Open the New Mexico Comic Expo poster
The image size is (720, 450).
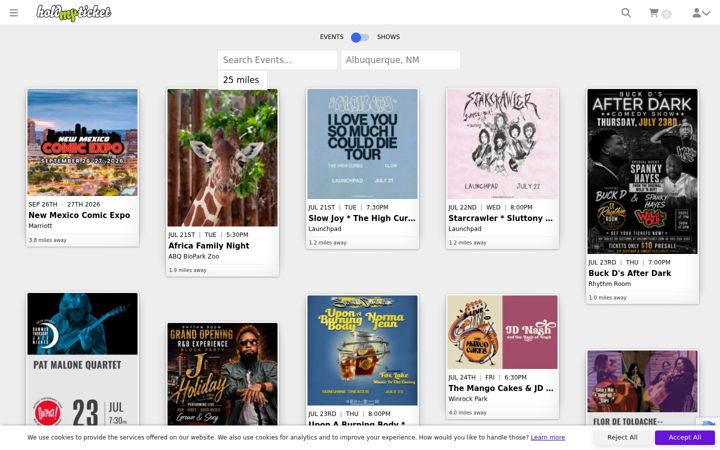tap(83, 143)
